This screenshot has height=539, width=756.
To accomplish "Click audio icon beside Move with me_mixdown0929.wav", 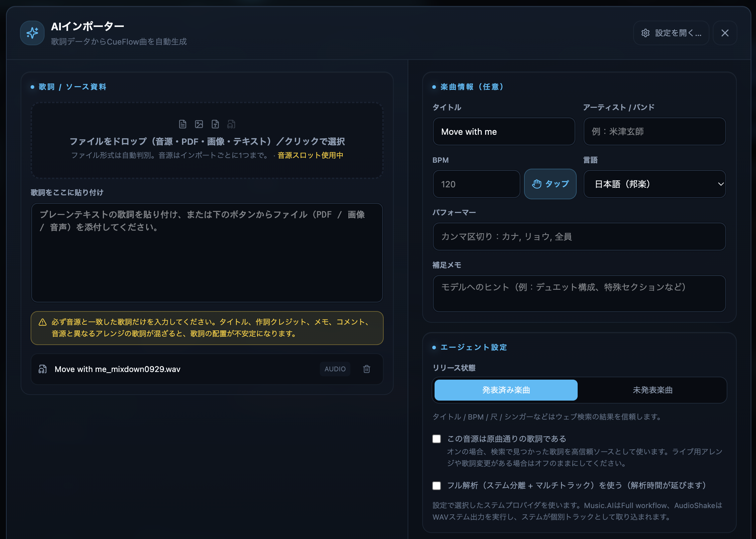I will pos(43,369).
